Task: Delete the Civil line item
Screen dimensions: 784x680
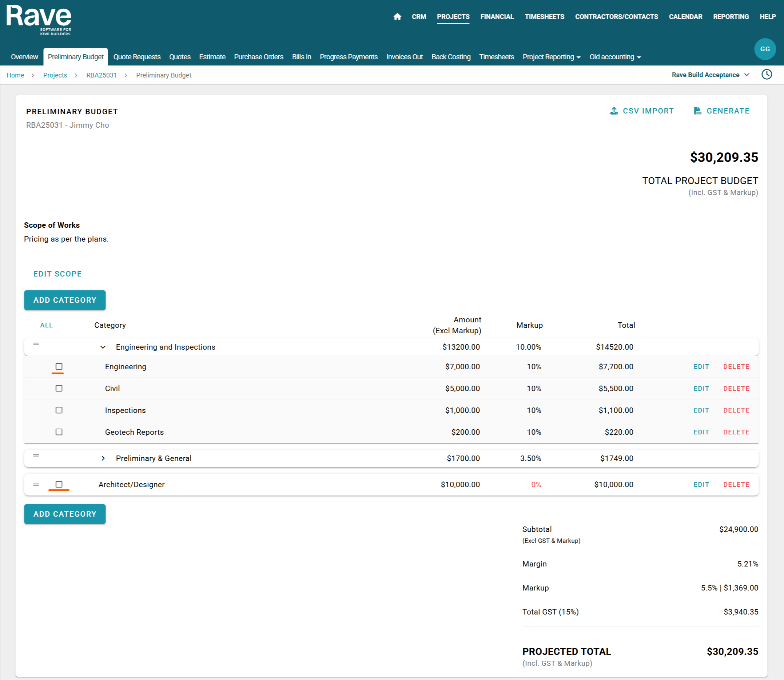Action: coord(736,389)
